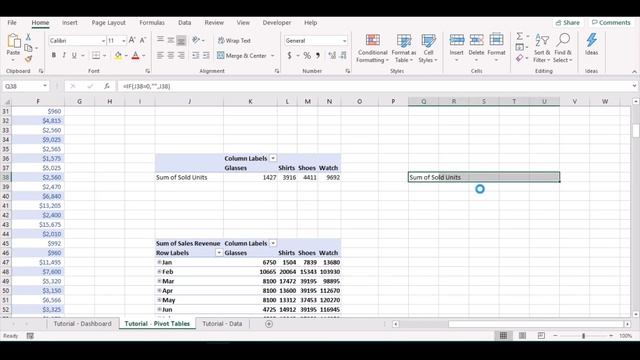Image resolution: width=640 pixels, height=360 pixels.
Task: Open the Column Labels filter beside Sum of Sales Revenue
Action: tap(273, 243)
